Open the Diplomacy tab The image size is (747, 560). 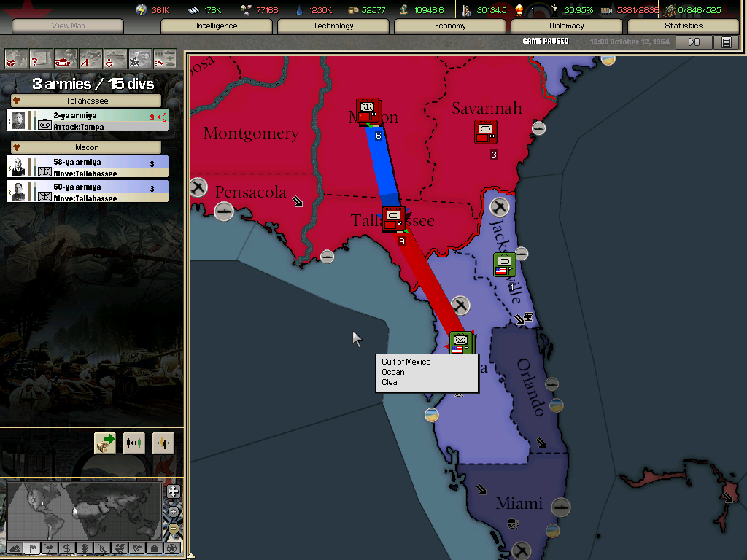(x=566, y=26)
